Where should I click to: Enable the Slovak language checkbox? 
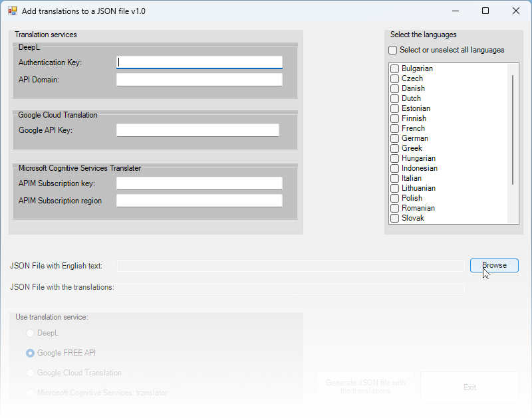tap(395, 219)
